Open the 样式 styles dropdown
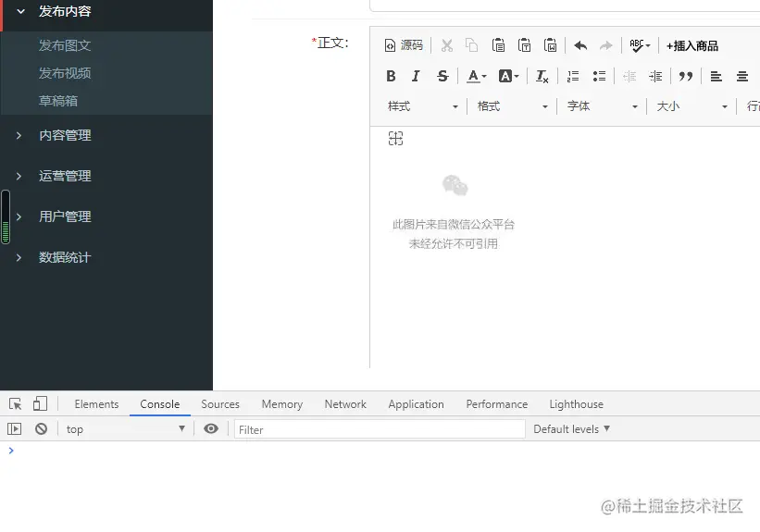Image resolution: width=760 pixels, height=532 pixels. click(x=423, y=106)
